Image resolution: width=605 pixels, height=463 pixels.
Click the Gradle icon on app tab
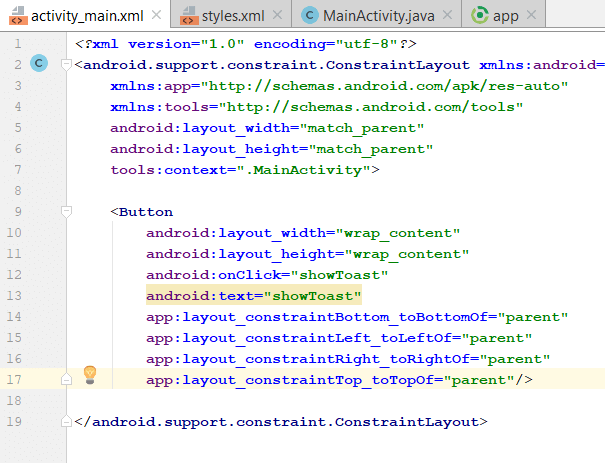(480, 15)
